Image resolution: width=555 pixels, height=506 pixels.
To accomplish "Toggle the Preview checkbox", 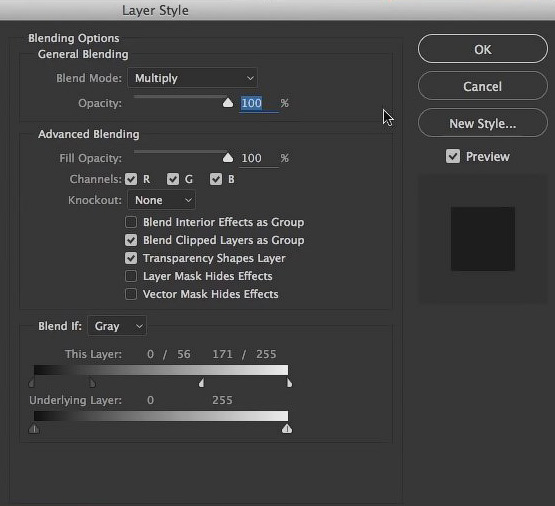I will point(453,156).
